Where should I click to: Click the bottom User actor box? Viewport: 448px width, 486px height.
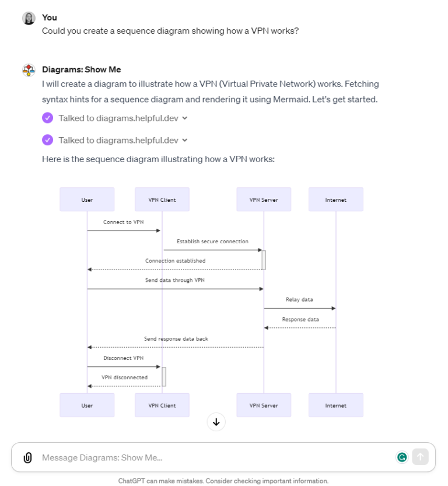[x=87, y=405]
